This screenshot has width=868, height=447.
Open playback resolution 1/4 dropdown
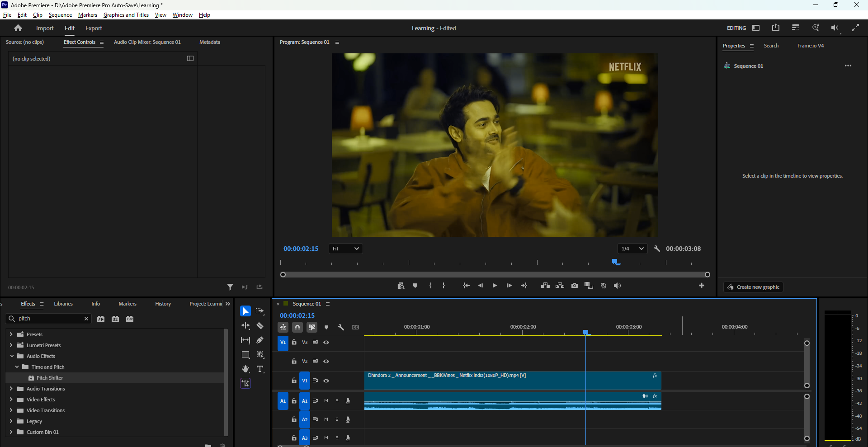632,249
